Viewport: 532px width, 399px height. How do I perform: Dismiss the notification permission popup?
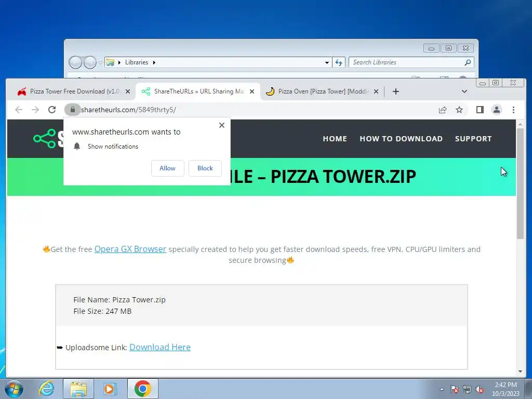[222, 125]
